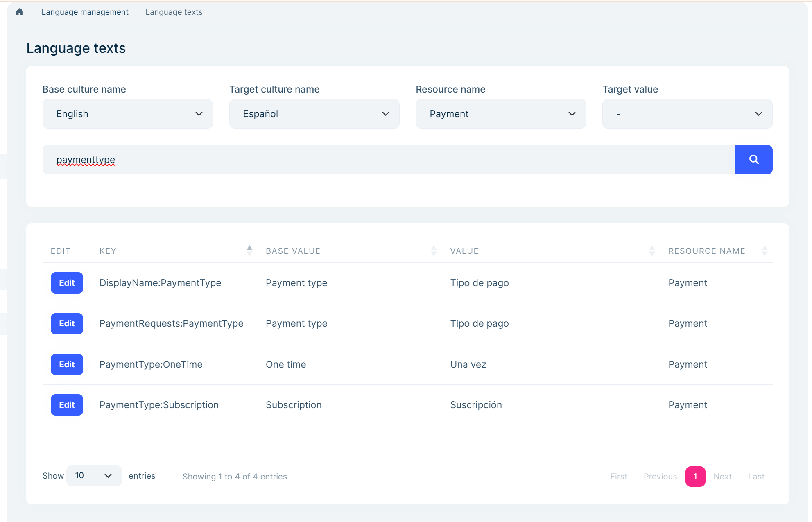The width and height of the screenshot is (812, 522).
Task: Open Language management breadcrumb link
Action: click(85, 12)
